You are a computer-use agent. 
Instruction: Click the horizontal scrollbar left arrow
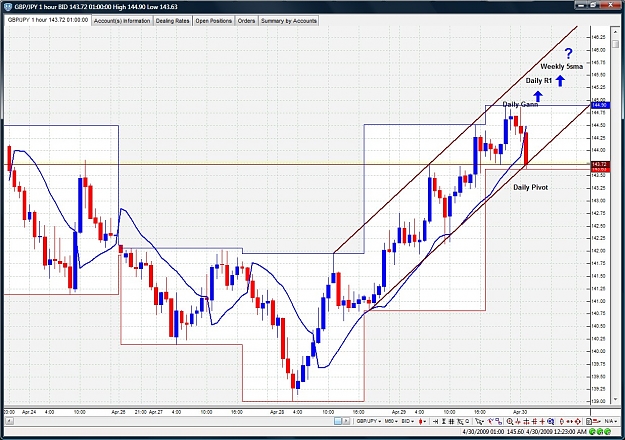click(8, 421)
